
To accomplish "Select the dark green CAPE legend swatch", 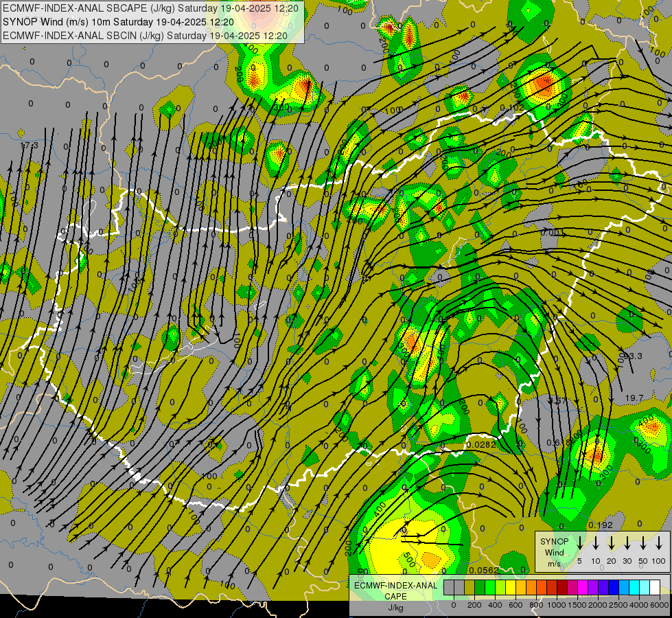I will click(x=480, y=587).
